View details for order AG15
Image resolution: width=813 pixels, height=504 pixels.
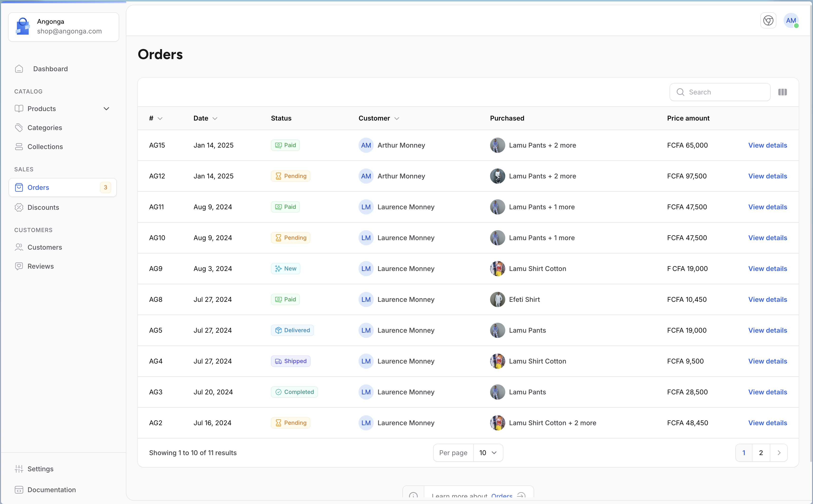click(767, 145)
